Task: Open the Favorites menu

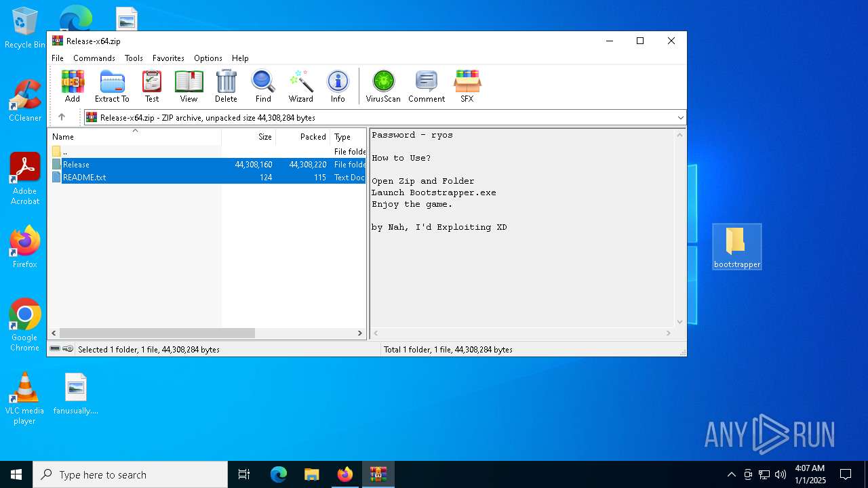Action: pos(168,58)
